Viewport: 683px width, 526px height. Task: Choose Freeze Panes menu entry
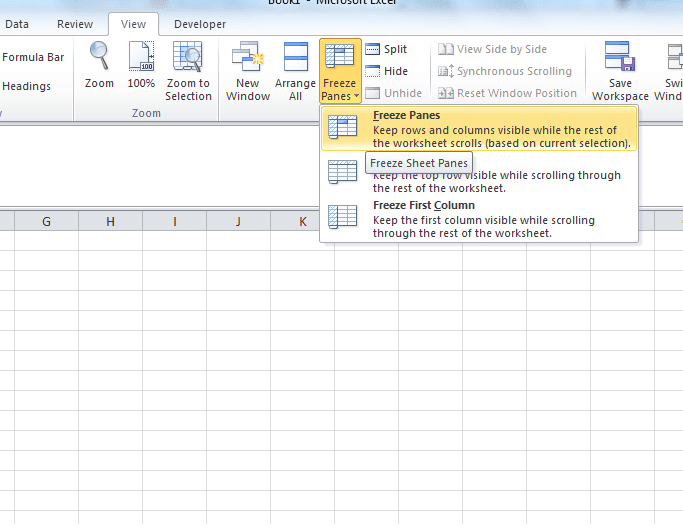point(479,129)
